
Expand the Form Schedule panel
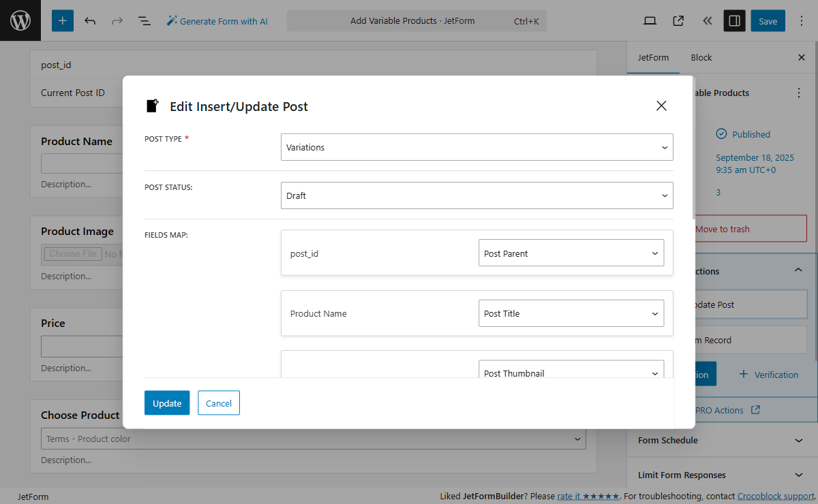click(x=722, y=440)
